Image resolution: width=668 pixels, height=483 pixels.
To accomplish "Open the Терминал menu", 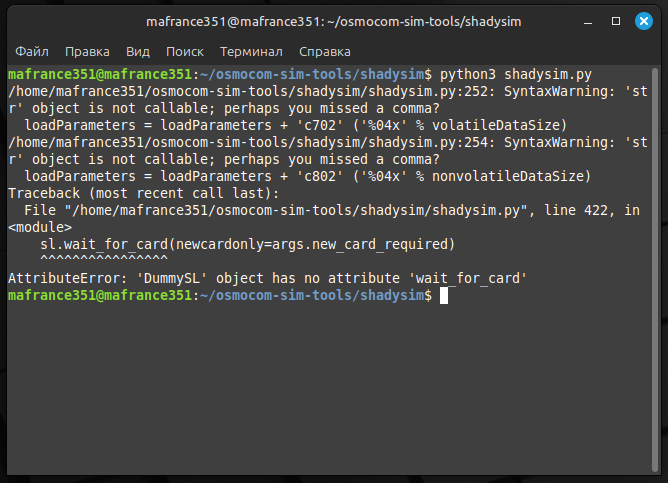I will coord(251,51).
